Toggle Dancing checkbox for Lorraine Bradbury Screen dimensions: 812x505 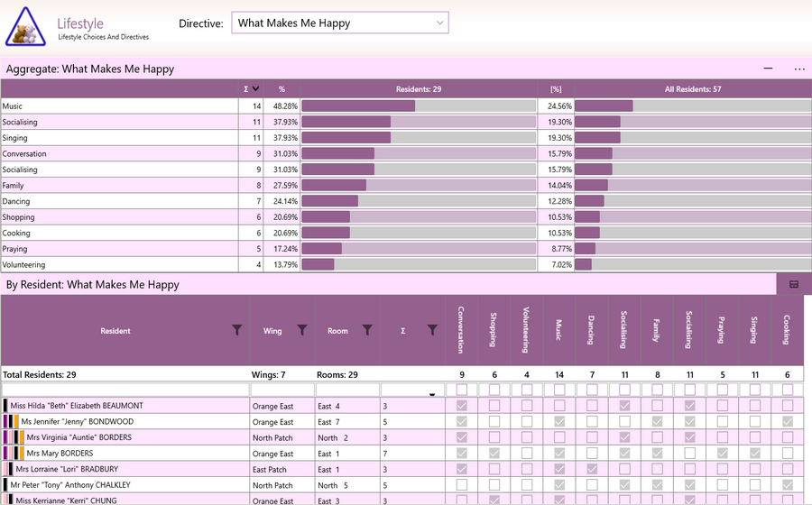(x=592, y=469)
